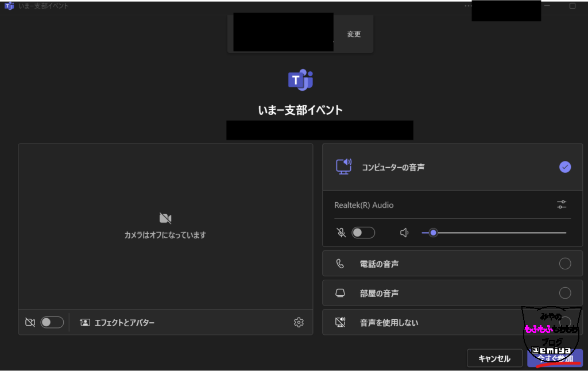
Task: Turn on the microphone toggle switch
Action: click(x=363, y=233)
